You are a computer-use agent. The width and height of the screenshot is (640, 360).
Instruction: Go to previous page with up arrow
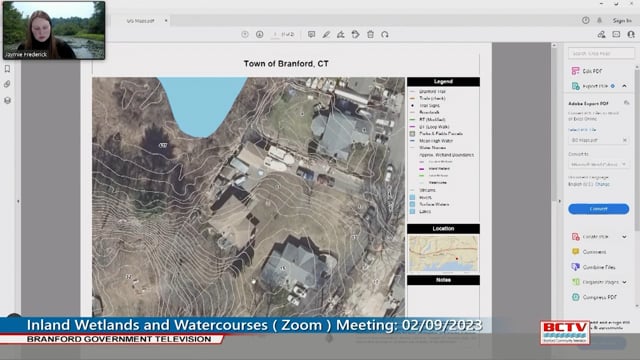click(x=245, y=35)
